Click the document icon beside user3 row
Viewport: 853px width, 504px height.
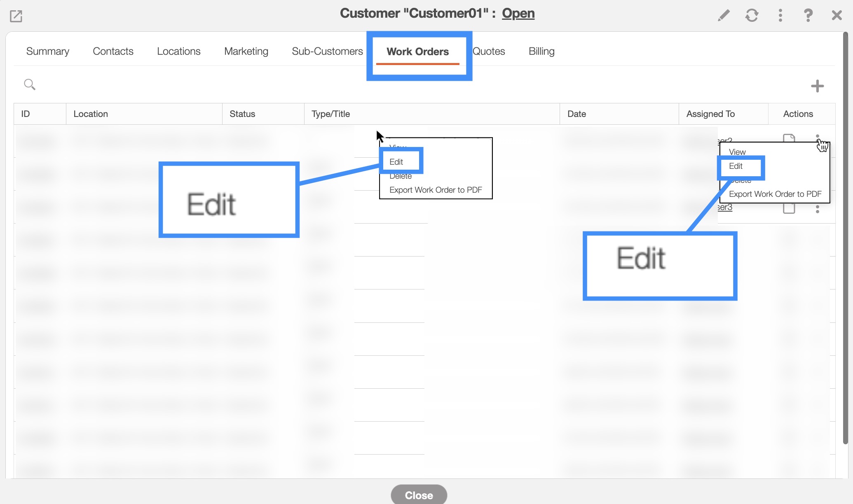pos(789,209)
